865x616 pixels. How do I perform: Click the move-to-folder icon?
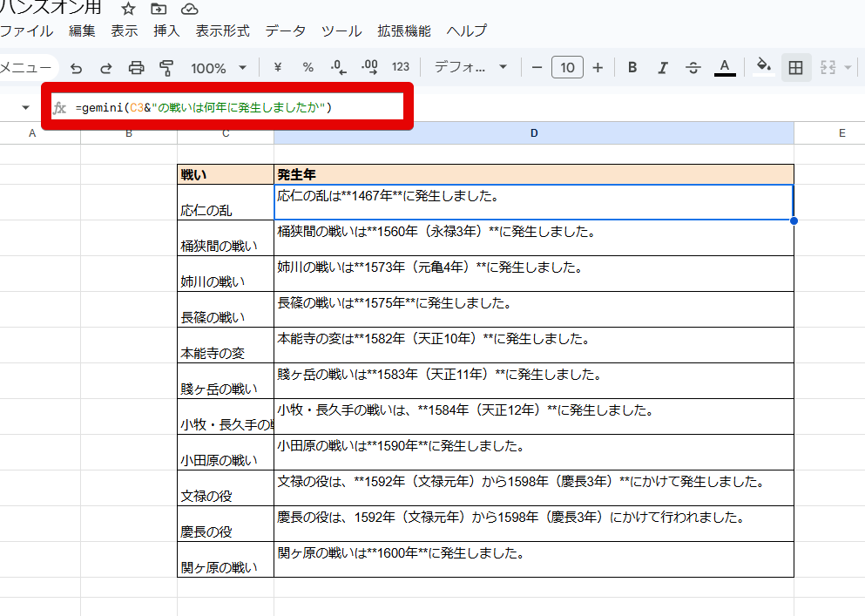coord(159,9)
